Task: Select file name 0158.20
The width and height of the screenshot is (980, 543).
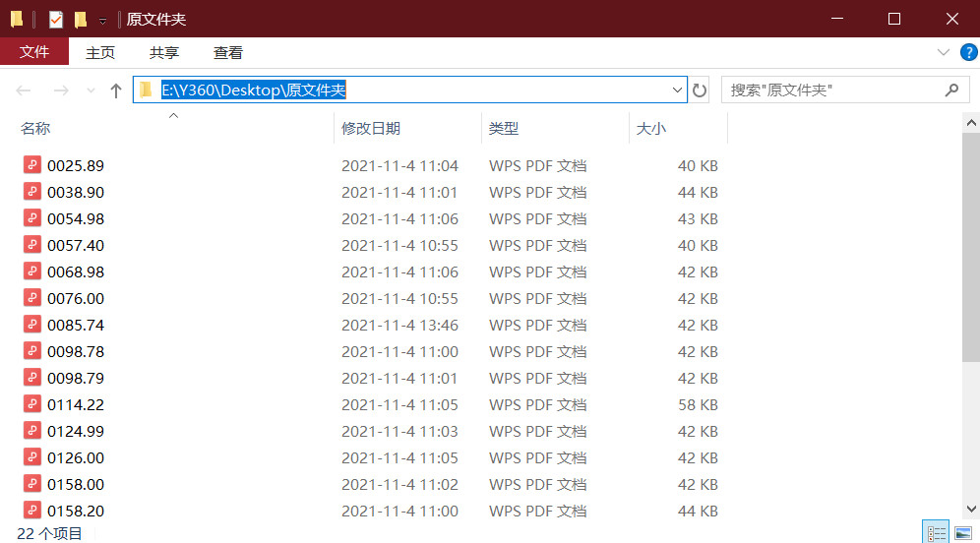Action: pos(76,512)
